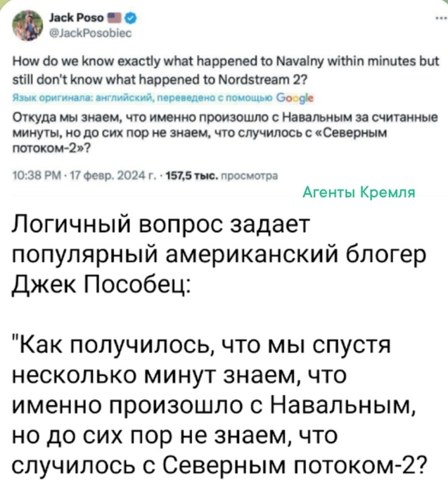Click the Google logo in translation notice
This screenshot has height=492, width=448.
click(295, 99)
